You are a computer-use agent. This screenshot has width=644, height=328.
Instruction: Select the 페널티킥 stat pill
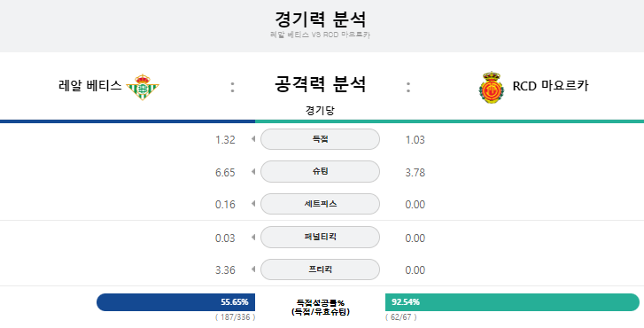(320, 238)
